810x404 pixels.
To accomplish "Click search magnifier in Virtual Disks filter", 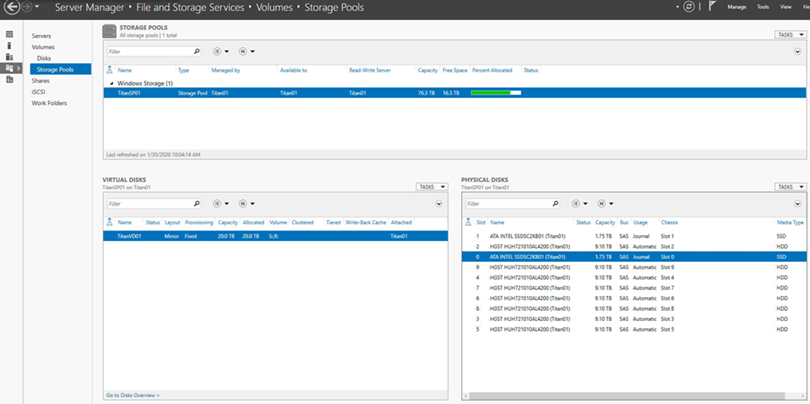I will pos(197,204).
